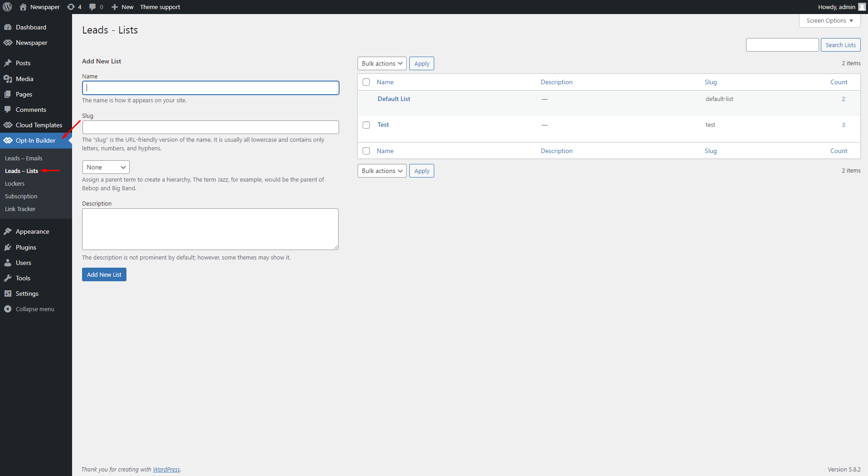Viewport: 868px width, 476px height.
Task: Open the Newspaper site home icon
Action: pos(23,7)
